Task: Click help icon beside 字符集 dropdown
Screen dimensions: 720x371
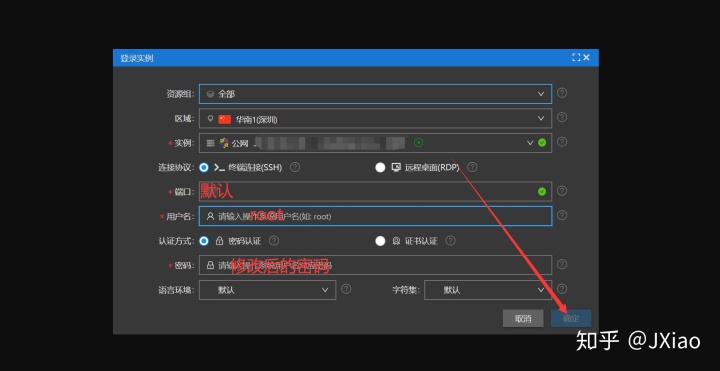Action: click(x=562, y=288)
